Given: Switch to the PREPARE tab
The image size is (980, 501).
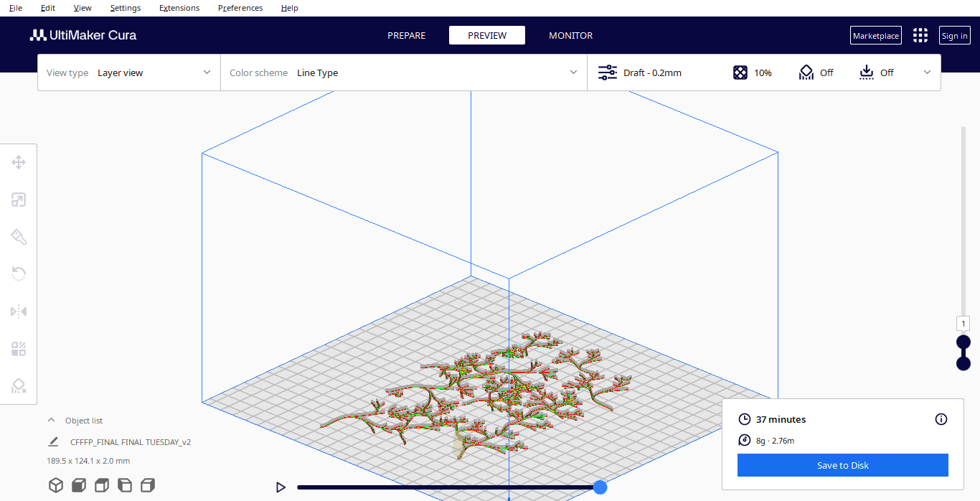Looking at the screenshot, I should (x=407, y=35).
